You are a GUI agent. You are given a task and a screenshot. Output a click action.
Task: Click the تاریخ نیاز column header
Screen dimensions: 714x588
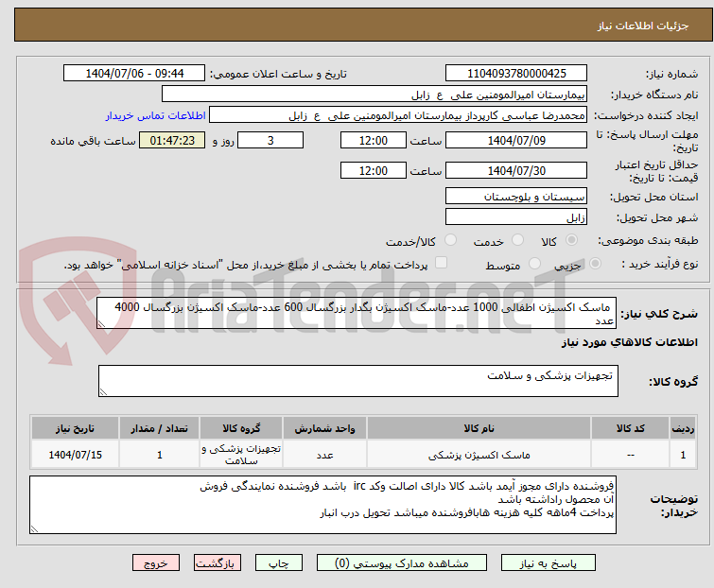75,428
